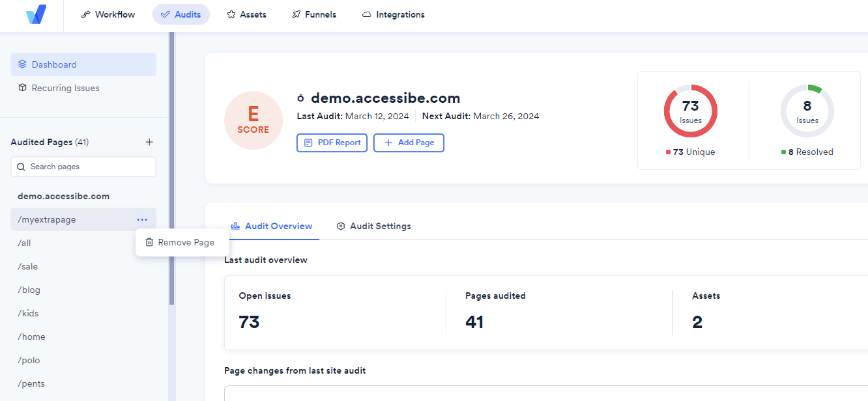Click the 73 Issues red donut chart
The width and height of the screenshot is (868, 401).
tap(691, 111)
